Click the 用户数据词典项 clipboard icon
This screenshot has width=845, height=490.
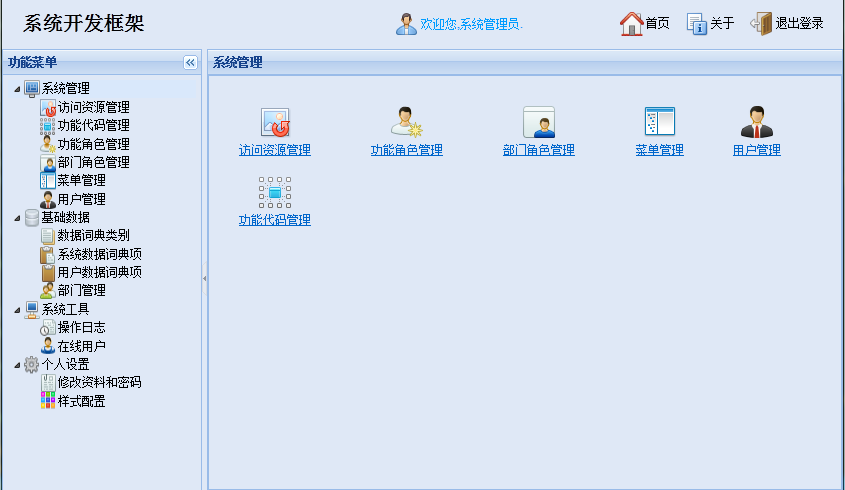click(x=47, y=272)
